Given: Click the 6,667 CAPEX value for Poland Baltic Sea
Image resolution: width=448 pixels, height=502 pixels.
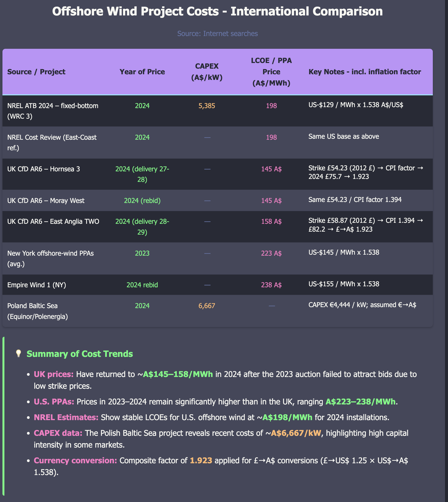Looking at the screenshot, I should click(x=207, y=306).
